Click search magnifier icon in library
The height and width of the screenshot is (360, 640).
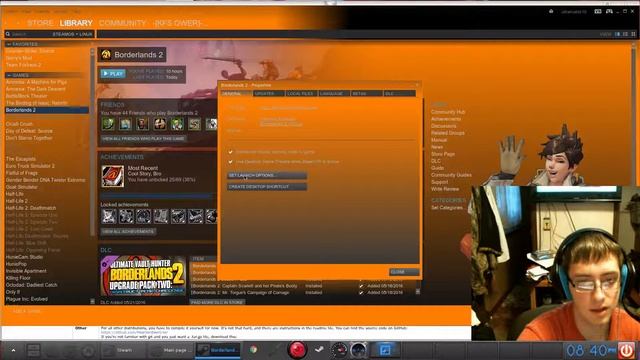[8, 34]
